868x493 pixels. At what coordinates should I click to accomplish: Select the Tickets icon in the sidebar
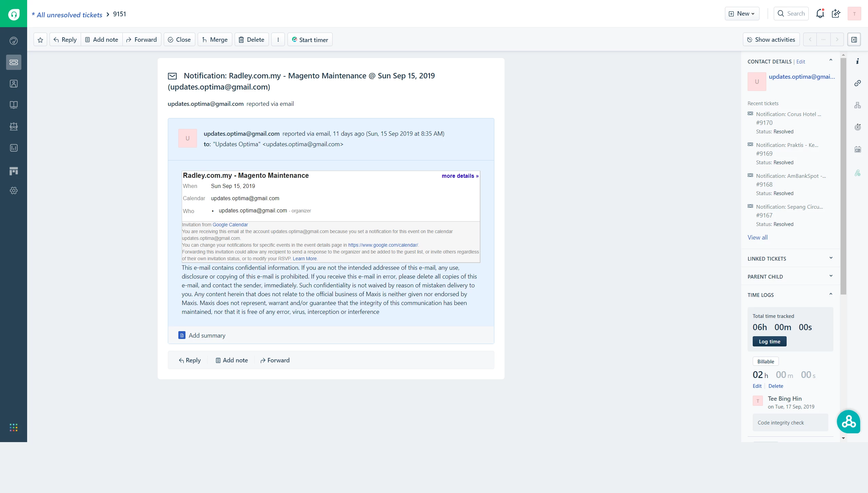14,62
